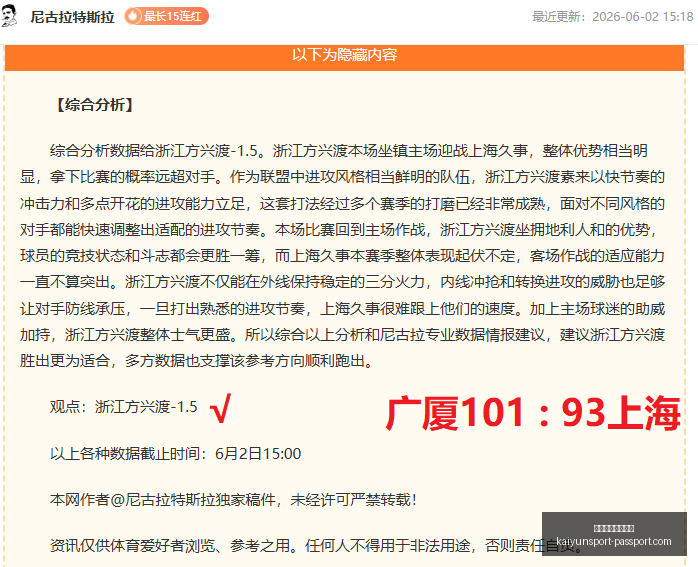Select the 最长15连红 badge

[166, 16]
